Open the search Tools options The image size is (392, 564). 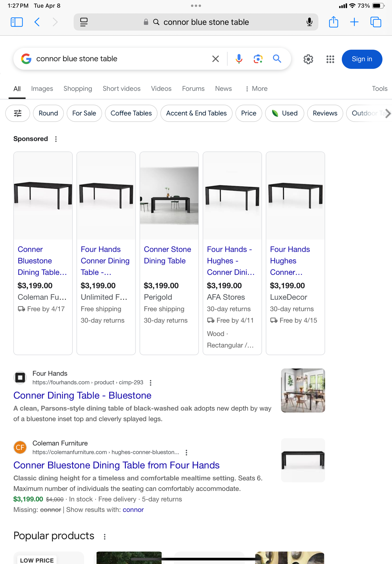pyautogui.click(x=380, y=89)
